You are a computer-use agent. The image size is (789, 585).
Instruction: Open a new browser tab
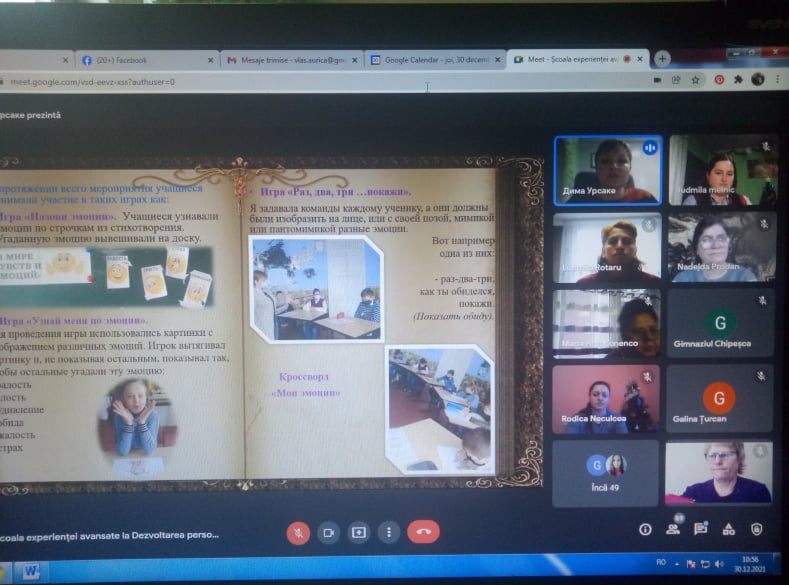point(662,59)
